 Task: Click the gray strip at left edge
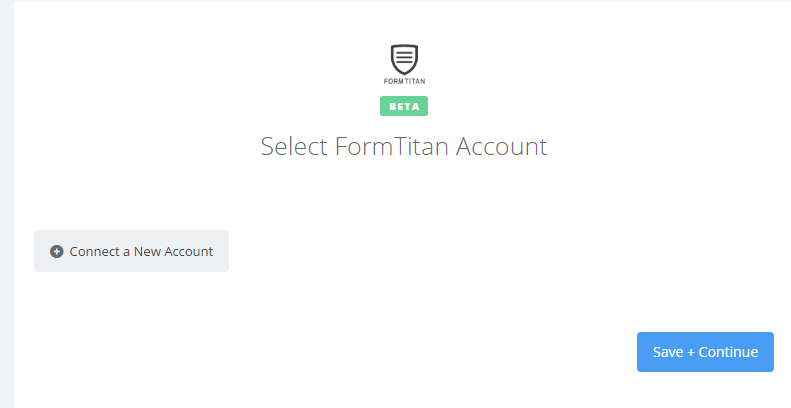pyautogui.click(x=7, y=204)
